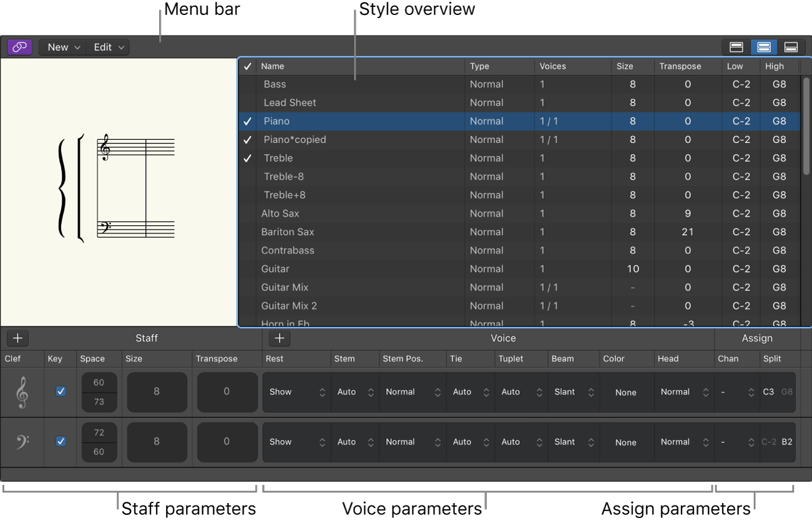Open Tuplet pop-up for treble staff
The width and height of the screenshot is (812, 523).
[x=522, y=392]
